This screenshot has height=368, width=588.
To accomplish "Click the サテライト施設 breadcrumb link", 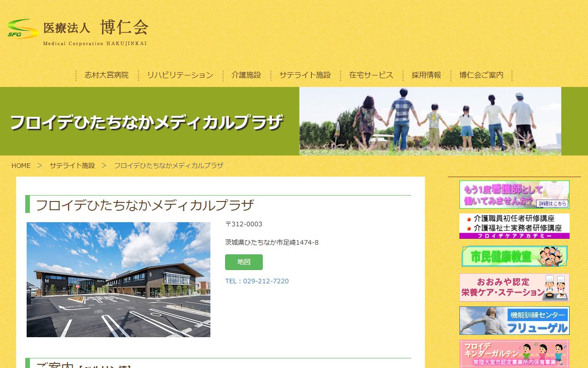I will click(x=72, y=166).
